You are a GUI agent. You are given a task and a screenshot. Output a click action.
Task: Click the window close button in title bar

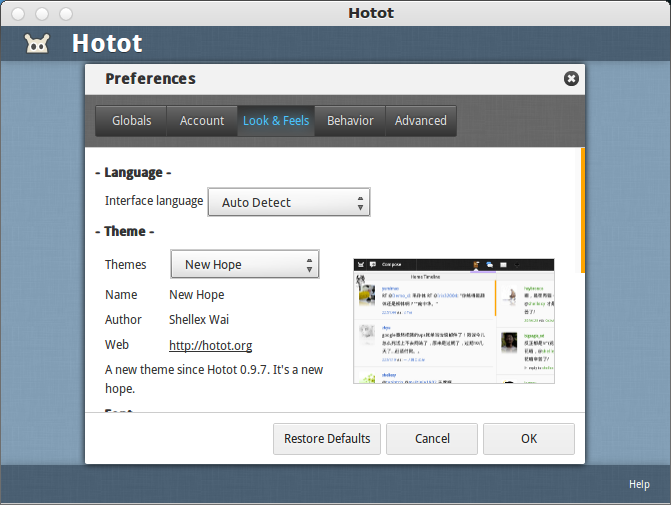point(18,14)
